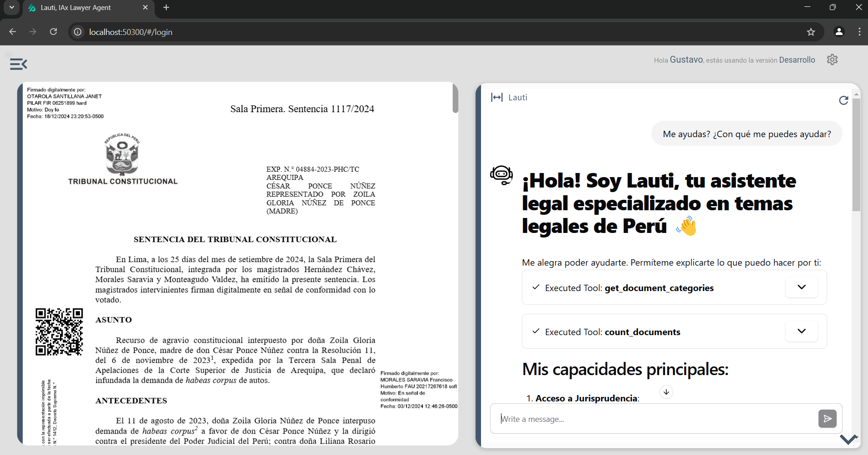The height and width of the screenshot is (455, 868).
Task: Click the Lauti robot avatar icon
Action: click(501, 175)
